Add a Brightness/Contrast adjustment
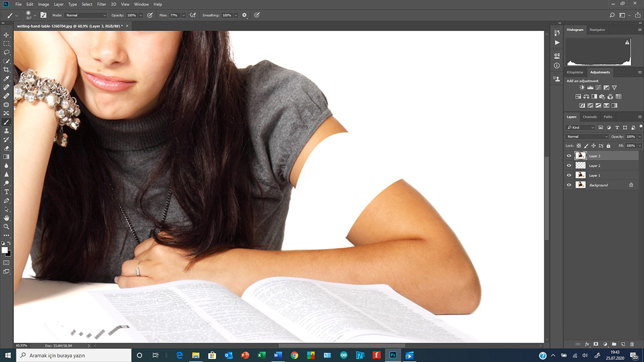Viewport: 644px width, 362px height. click(582, 87)
